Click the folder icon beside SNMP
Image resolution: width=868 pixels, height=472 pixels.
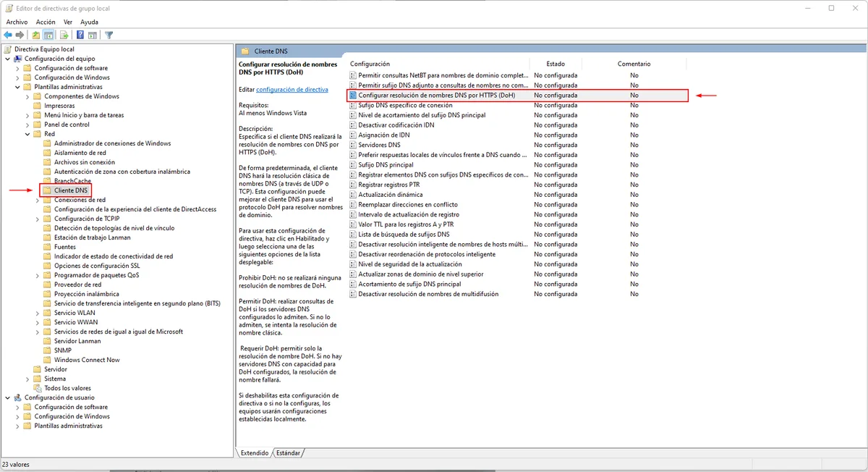[x=48, y=350]
